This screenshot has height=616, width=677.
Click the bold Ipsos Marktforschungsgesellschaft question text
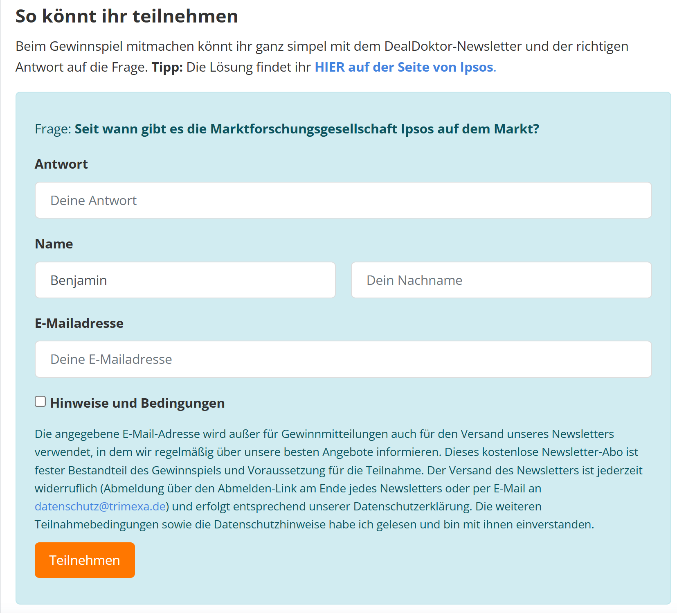306,129
